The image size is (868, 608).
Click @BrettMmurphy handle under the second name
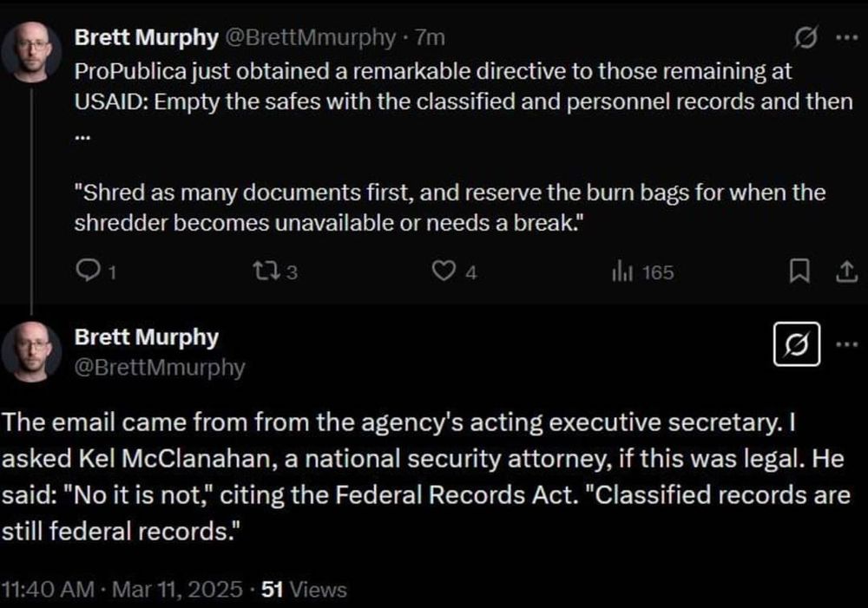point(160,367)
